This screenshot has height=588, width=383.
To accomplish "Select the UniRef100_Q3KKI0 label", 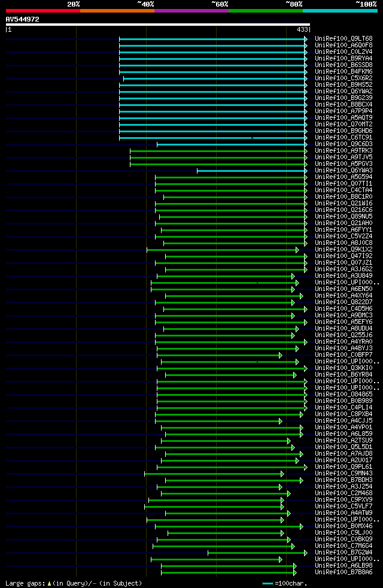I will pyautogui.click(x=344, y=368).
